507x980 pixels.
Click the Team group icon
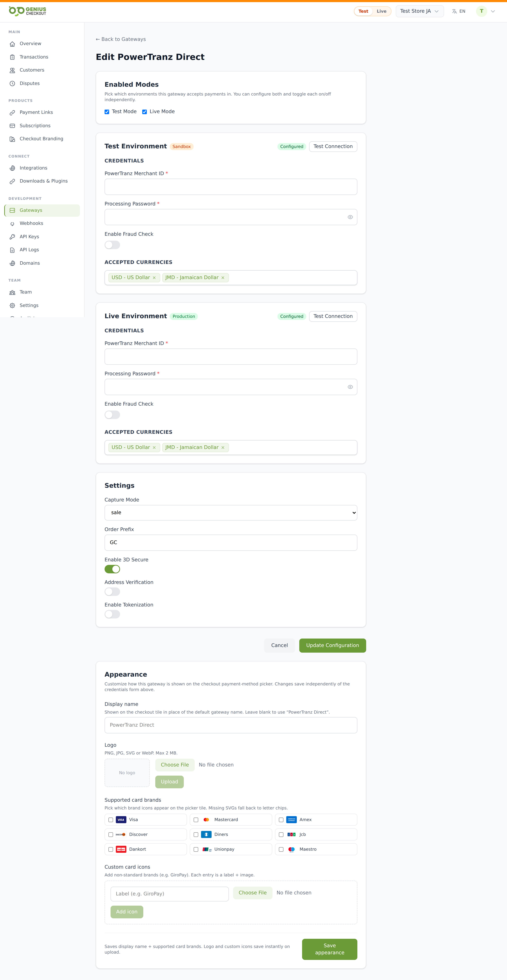(x=12, y=292)
